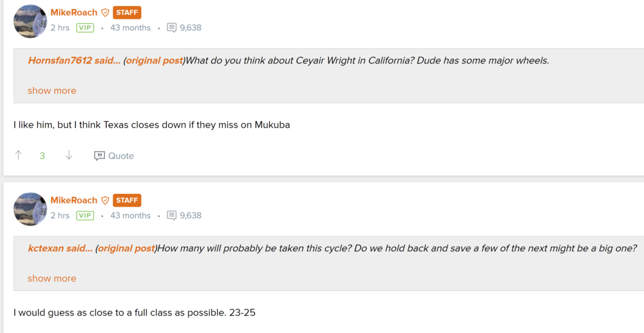
Task: Click VIP badge in the second post
Action: (x=85, y=216)
